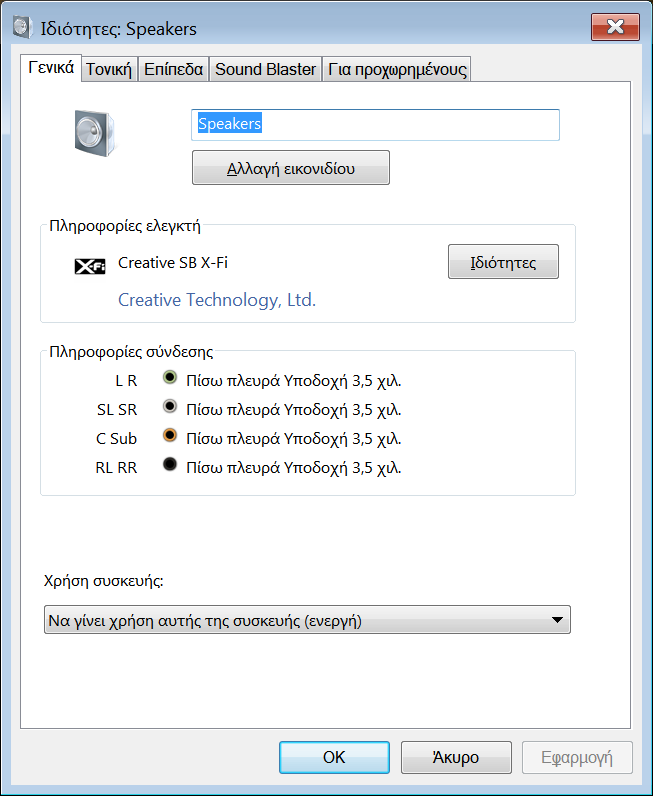Click the dropdown arrow for device usage
The height and width of the screenshot is (796, 653).
pyautogui.click(x=557, y=621)
